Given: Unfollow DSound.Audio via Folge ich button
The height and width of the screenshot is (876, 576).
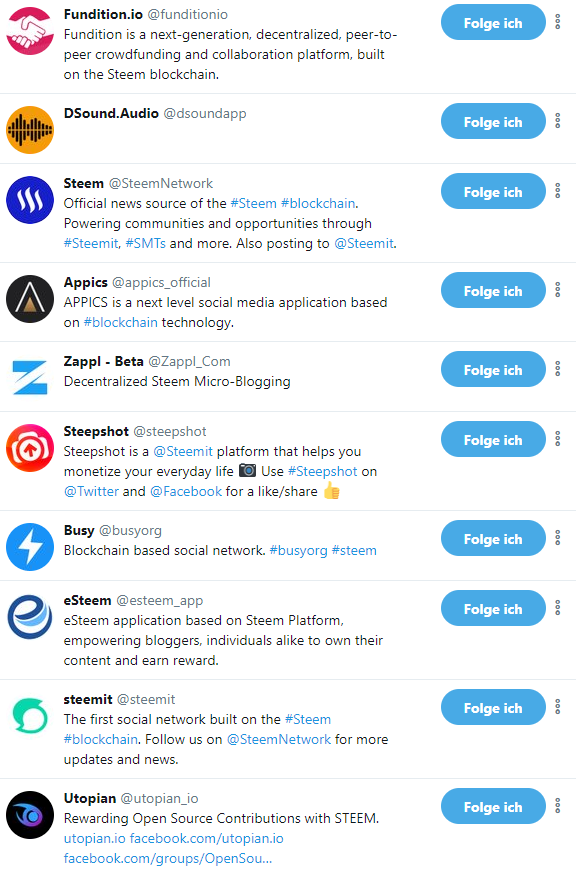Looking at the screenshot, I should [493, 121].
